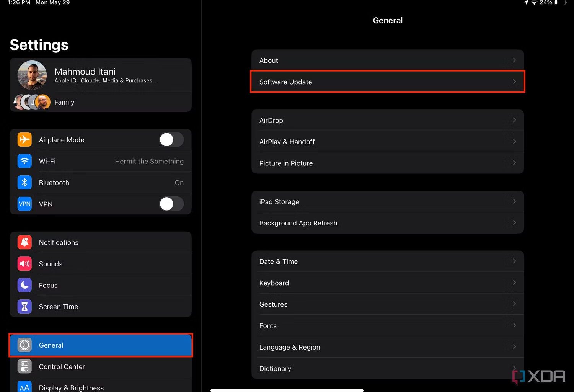Open Date & Time chevron
Viewport: 574px width, 392px height.
click(514, 261)
